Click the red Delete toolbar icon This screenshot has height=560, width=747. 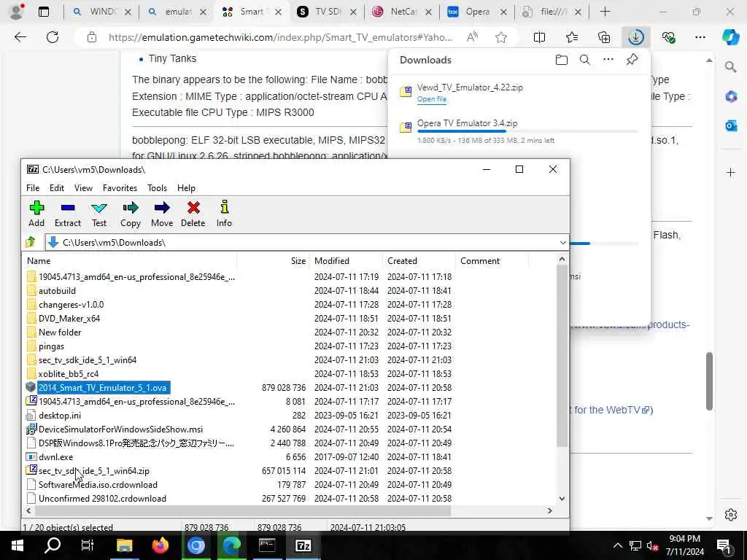(x=193, y=214)
